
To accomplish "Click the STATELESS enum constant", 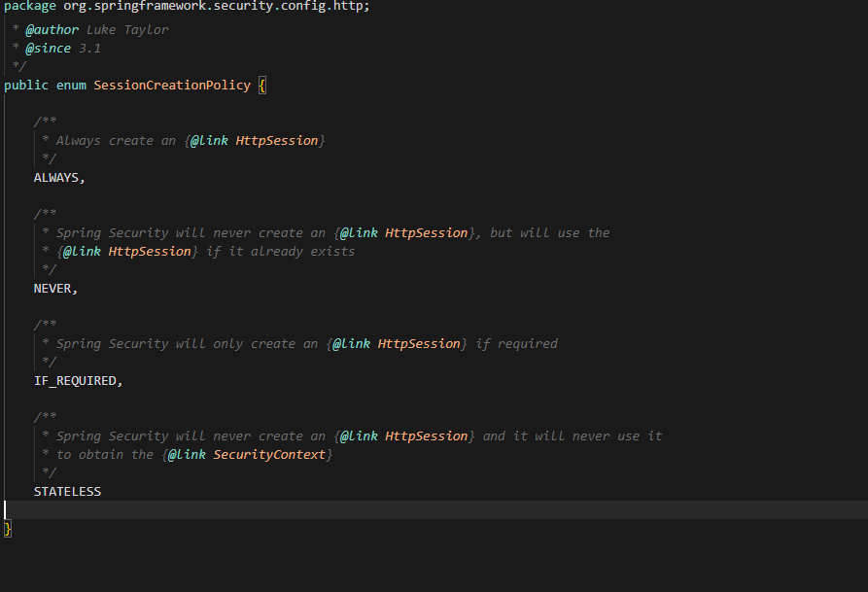I will tap(67, 492).
